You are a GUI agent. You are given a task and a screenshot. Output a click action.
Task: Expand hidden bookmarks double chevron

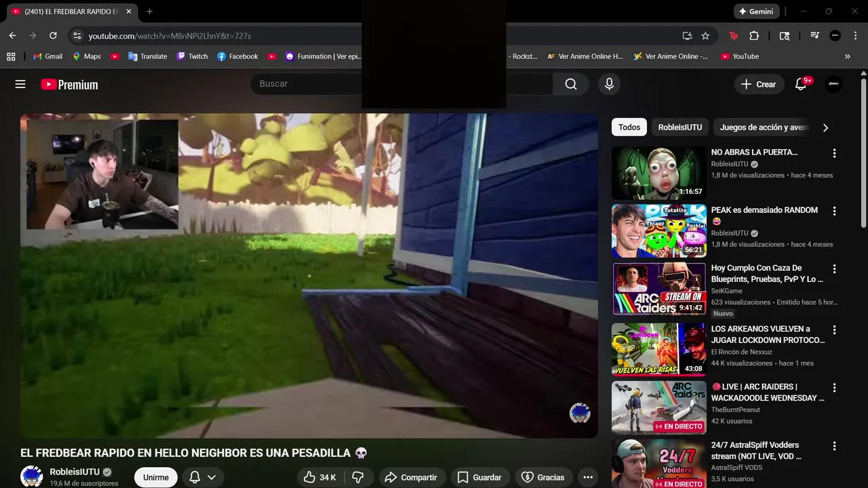click(x=848, y=56)
